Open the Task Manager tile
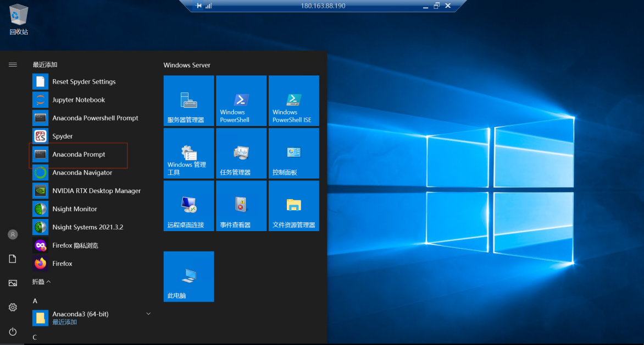Image resolution: width=644 pixels, height=345 pixels. [241, 154]
